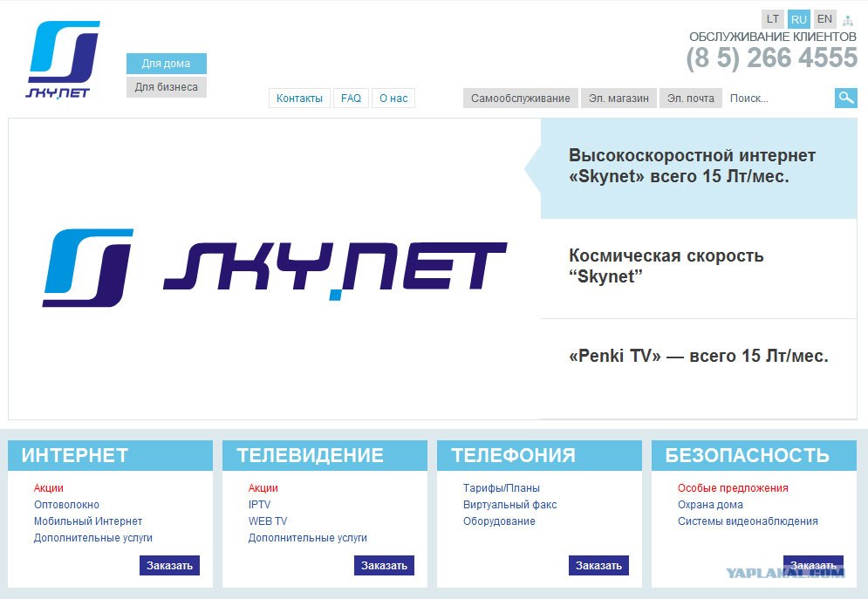Screen dimensions: 868x599
Task: Click the large Skynet banner image
Action: (275, 269)
